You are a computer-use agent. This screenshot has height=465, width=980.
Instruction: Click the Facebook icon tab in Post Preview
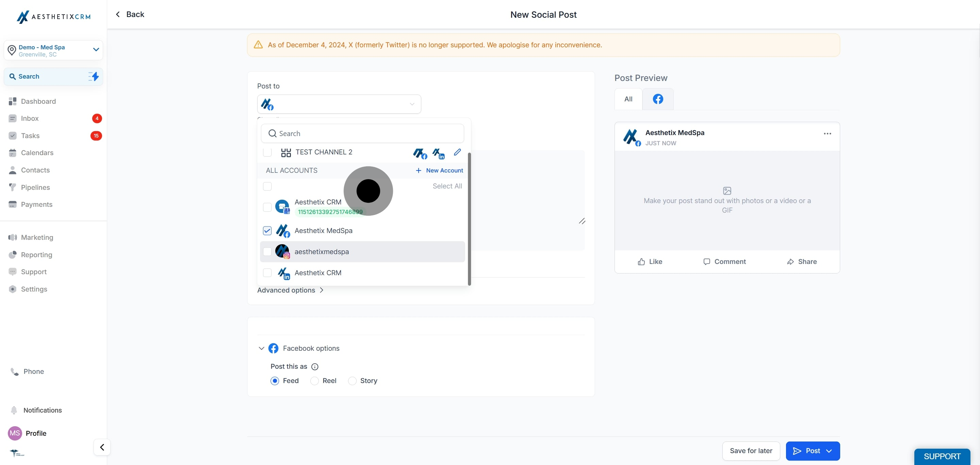pos(658,99)
